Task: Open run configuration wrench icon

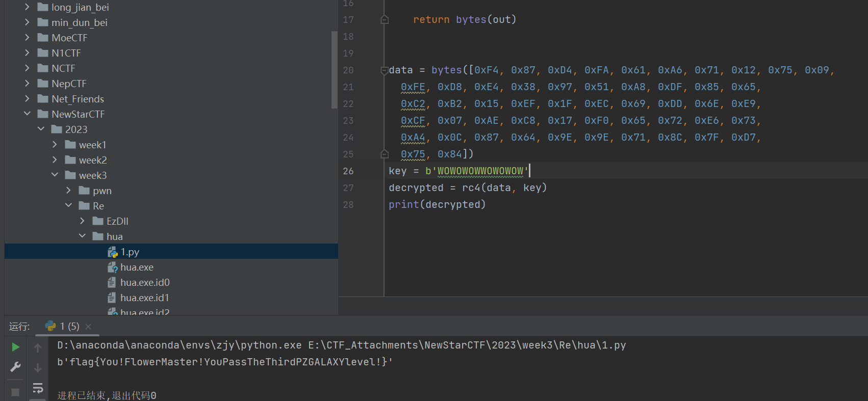Action: [16, 367]
